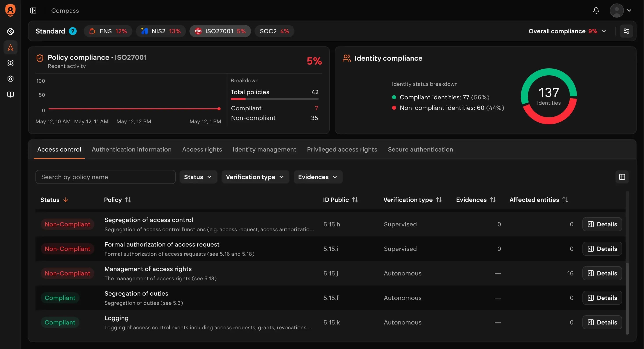The height and width of the screenshot is (349, 644).
Task: Open Details for Management of access rights
Action: (602, 273)
